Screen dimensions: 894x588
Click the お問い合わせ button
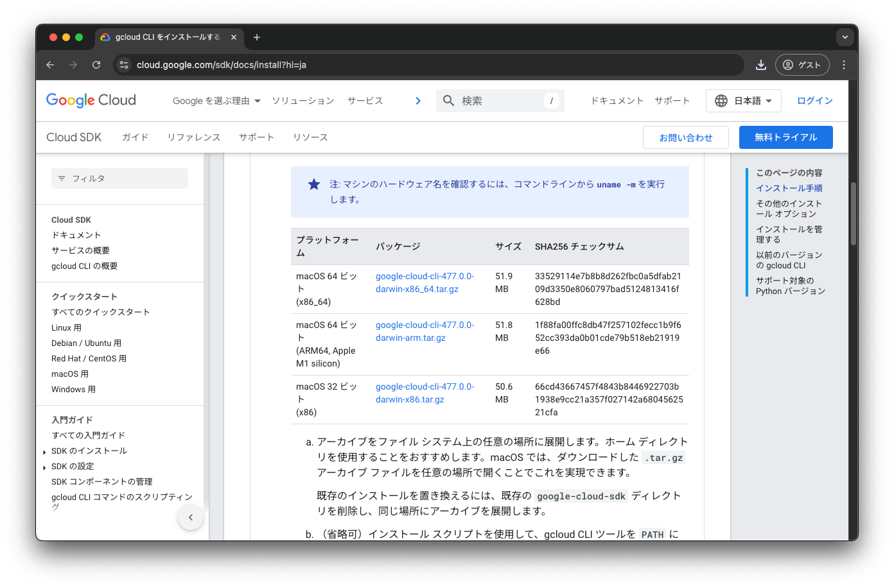click(686, 137)
